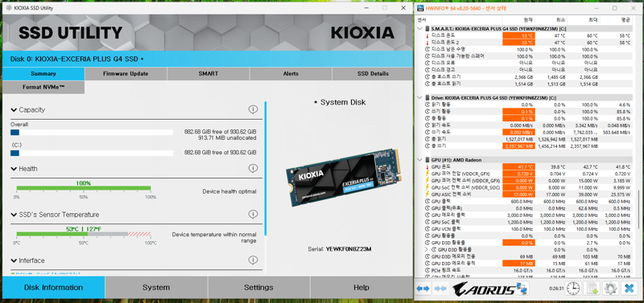The height and width of the screenshot is (303, 644).
Task: Switch to the SMART tab
Action: pyautogui.click(x=208, y=74)
